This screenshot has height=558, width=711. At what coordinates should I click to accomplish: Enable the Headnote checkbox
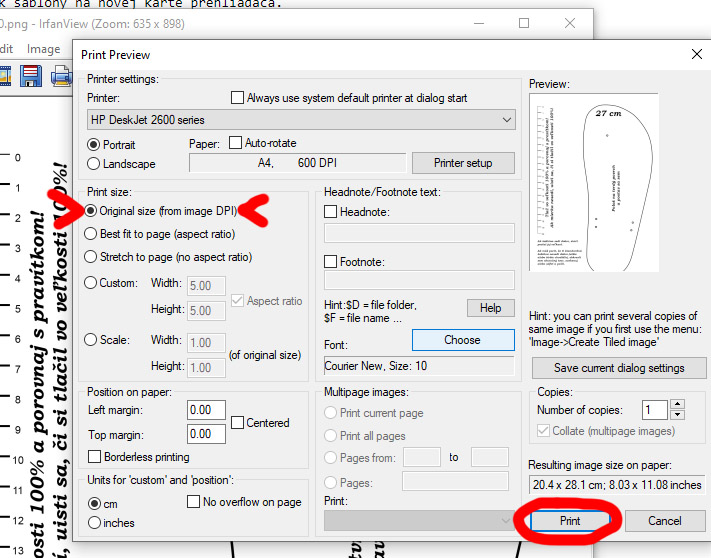point(331,212)
